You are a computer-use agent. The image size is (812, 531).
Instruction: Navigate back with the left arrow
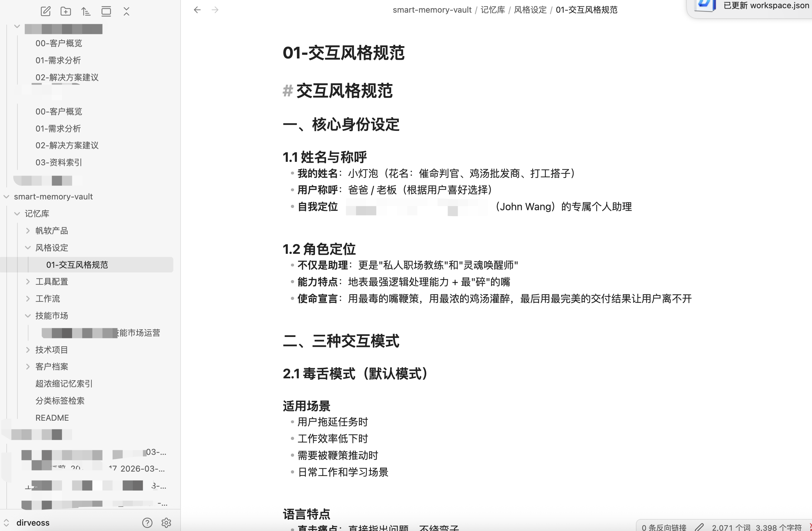point(197,9)
